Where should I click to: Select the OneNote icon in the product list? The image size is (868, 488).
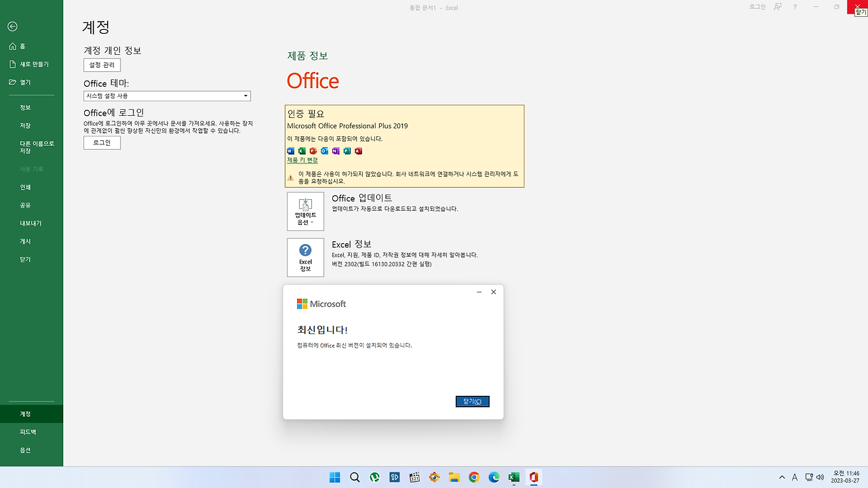click(x=335, y=150)
